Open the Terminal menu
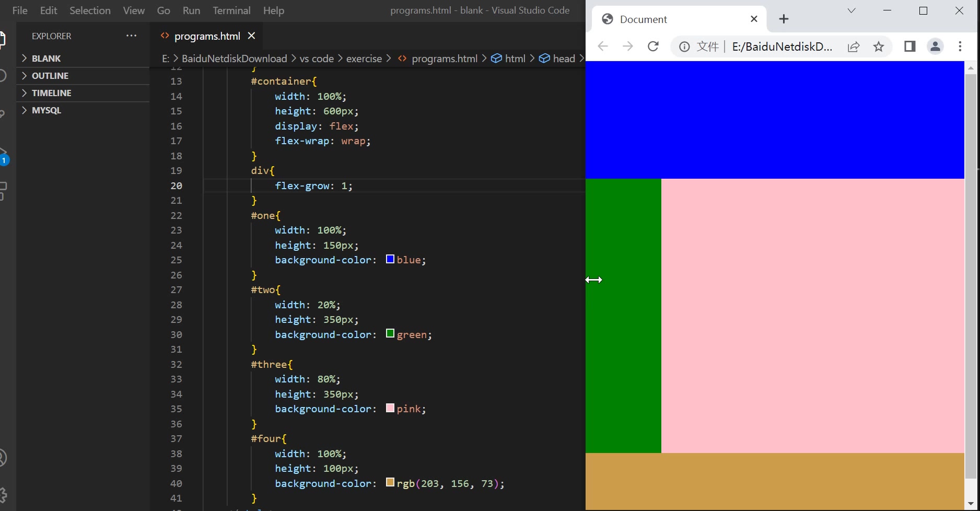 pos(231,10)
